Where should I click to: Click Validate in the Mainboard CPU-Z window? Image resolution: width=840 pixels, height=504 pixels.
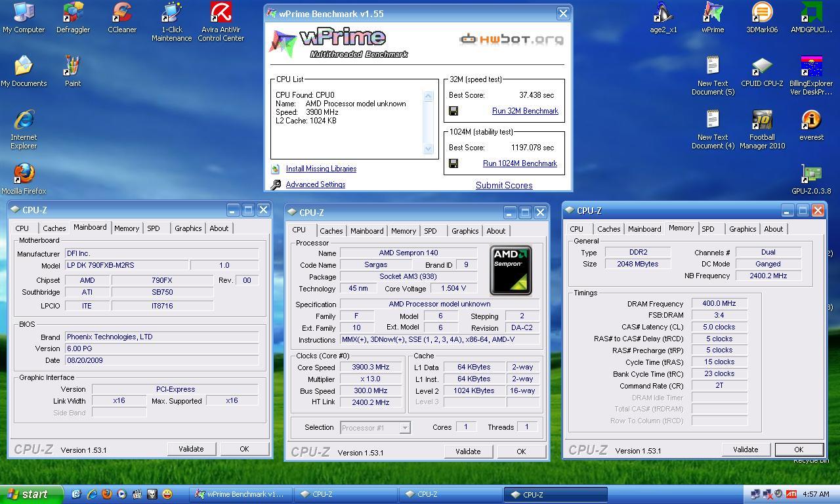click(191, 449)
